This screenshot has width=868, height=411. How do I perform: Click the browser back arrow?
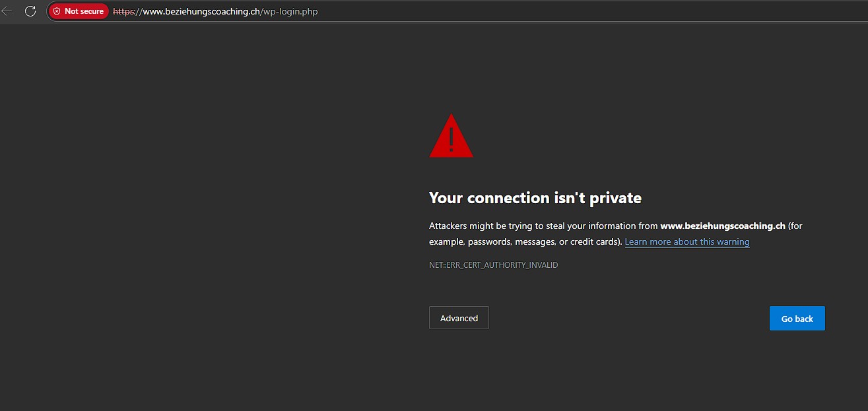tap(7, 11)
